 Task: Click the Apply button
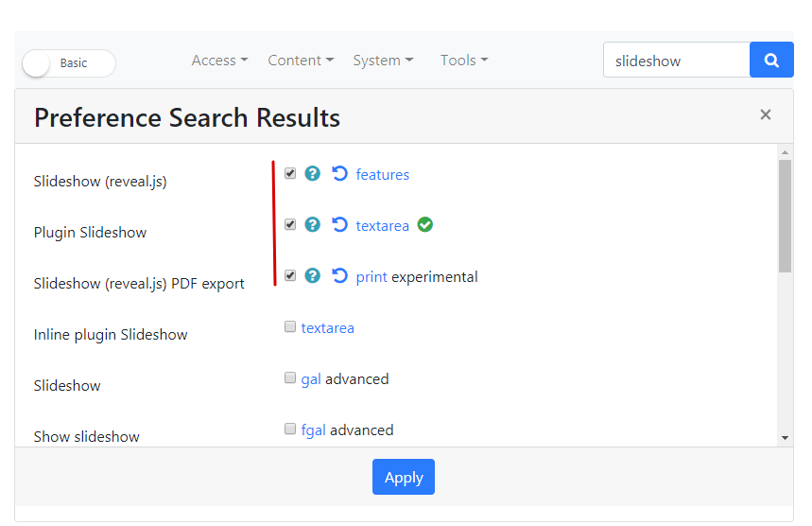[404, 477]
